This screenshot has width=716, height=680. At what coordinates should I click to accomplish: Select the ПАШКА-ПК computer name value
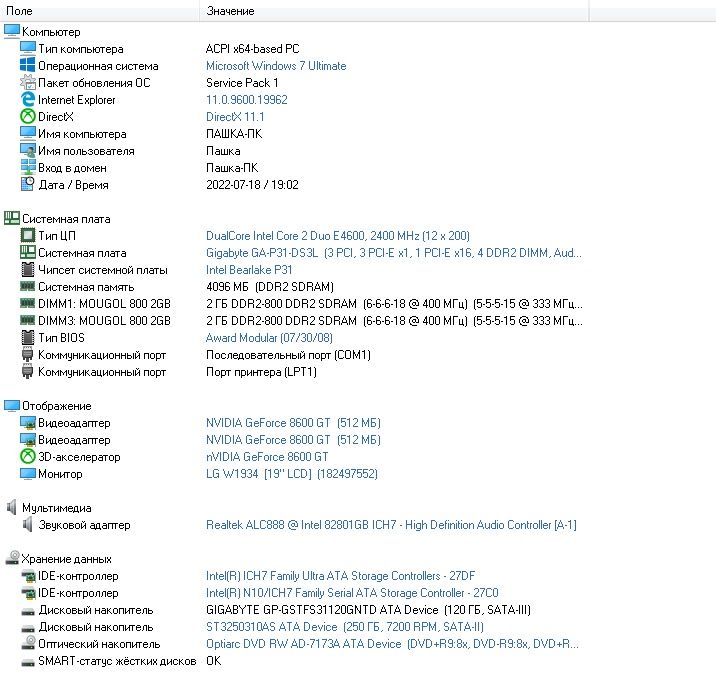[234, 134]
